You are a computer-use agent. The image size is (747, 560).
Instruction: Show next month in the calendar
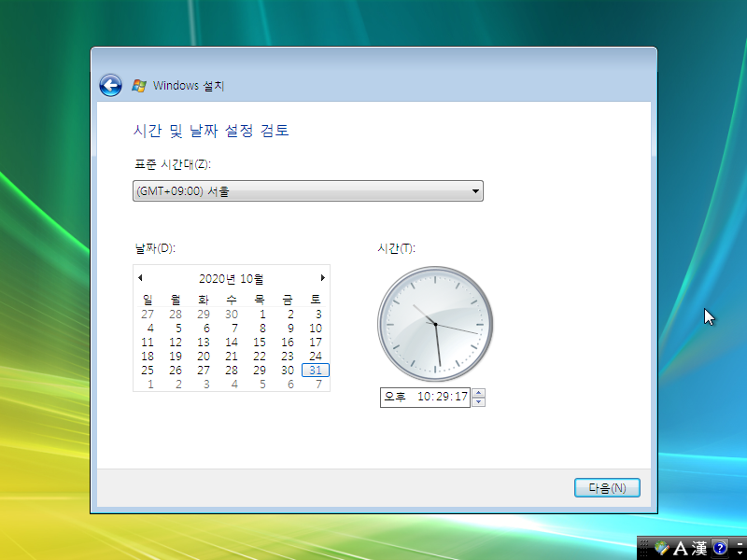point(322,277)
